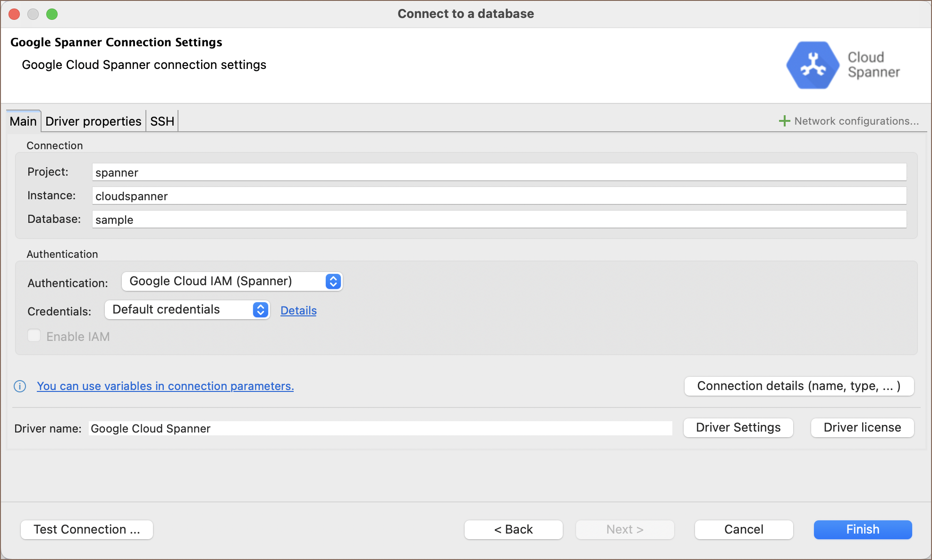This screenshot has width=932, height=560.
Task: Click the green plus Network configurations icon
Action: [x=784, y=121]
